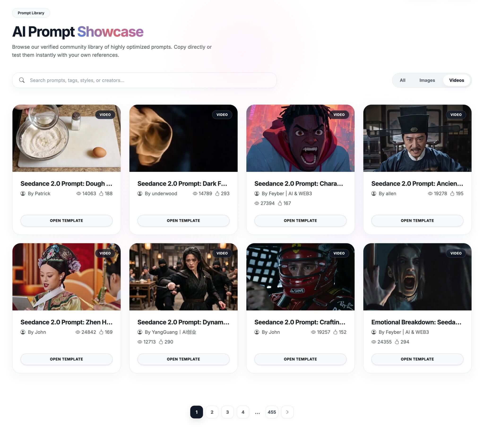Click author name By underwood

161,193
